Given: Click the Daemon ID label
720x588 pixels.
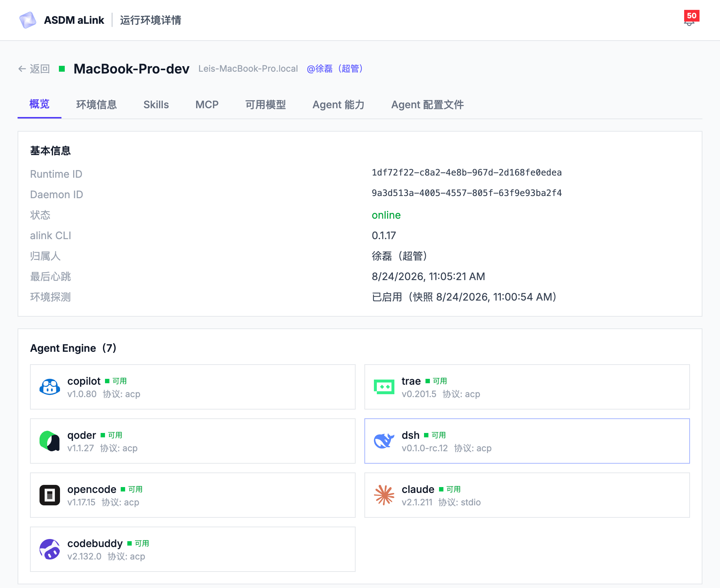Looking at the screenshot, I should pos(56,195).
